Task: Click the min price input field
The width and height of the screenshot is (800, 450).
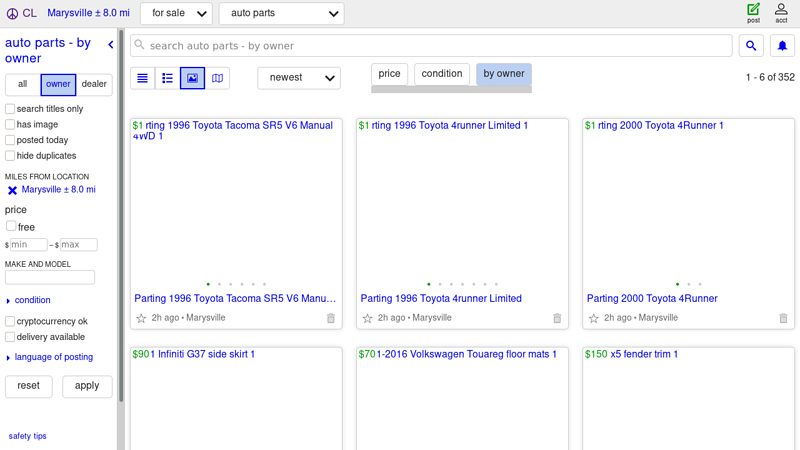Action: click(x=29, y=245)
